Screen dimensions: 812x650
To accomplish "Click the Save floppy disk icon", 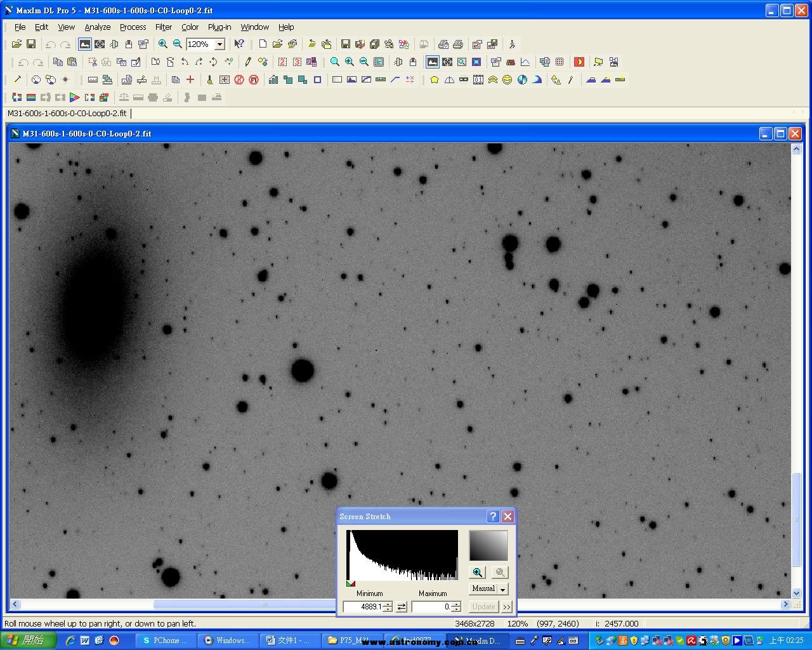I will pos(30,44).
